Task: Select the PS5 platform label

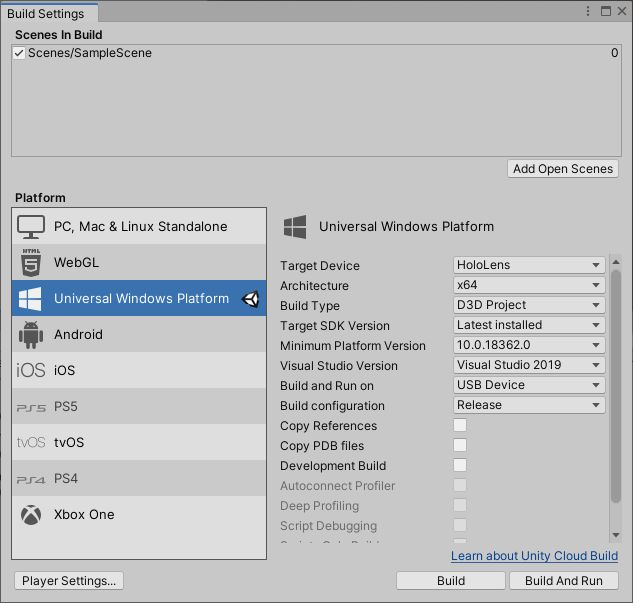Action: pos(66,406)
